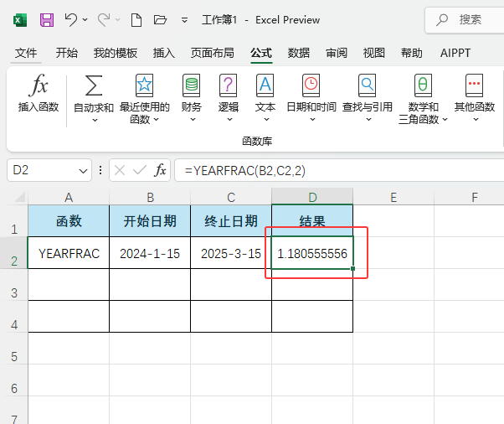Click fx button beside formula bar
The image size is (504, 424).
click(160, 170)
